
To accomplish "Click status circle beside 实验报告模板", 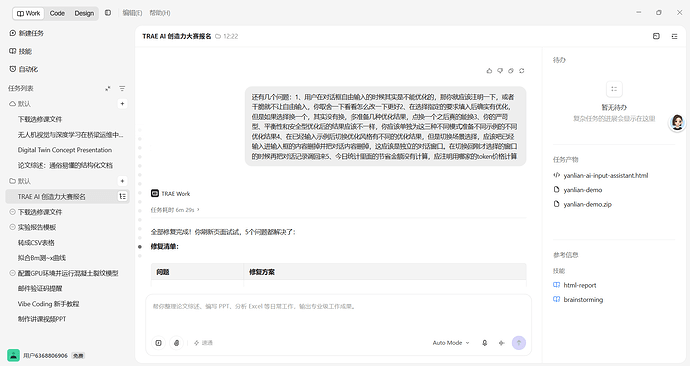I will point(12,227).
